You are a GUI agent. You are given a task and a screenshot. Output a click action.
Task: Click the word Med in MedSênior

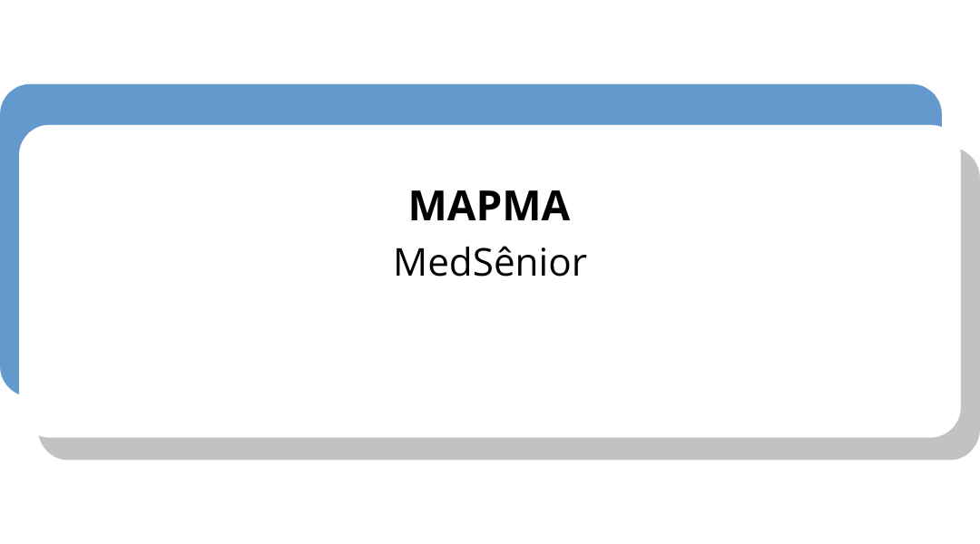point(424,263)
